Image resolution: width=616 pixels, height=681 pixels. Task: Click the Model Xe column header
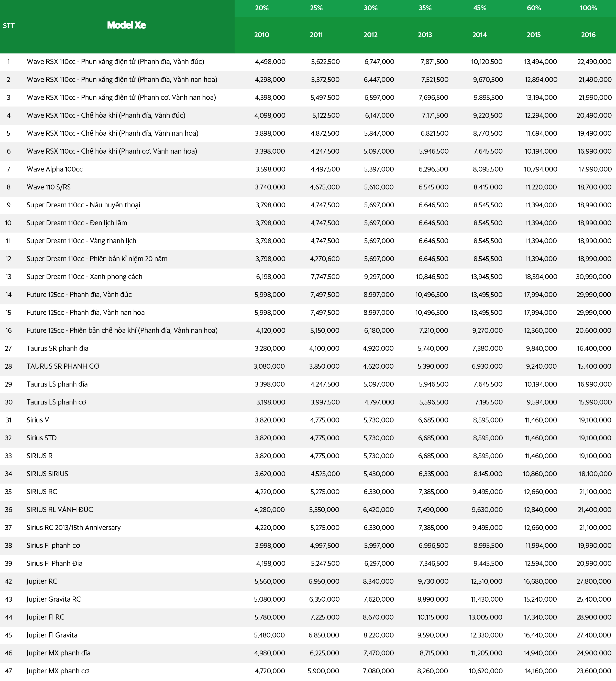(126, 25)
